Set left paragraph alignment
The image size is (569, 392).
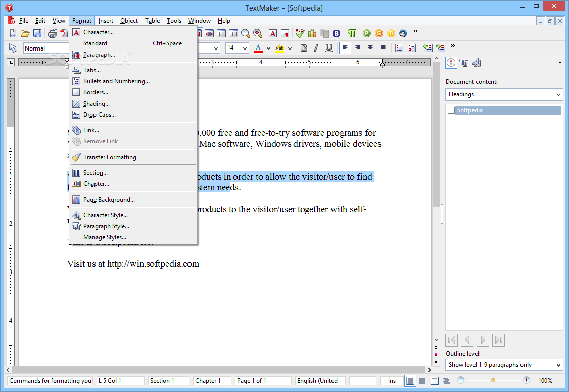(345, 48)
